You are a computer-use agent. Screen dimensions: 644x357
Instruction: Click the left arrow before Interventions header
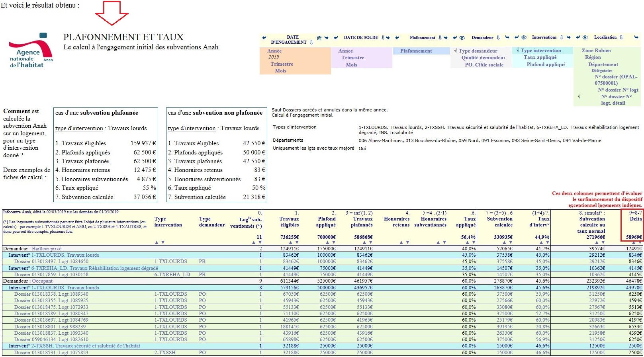[517, 37]
